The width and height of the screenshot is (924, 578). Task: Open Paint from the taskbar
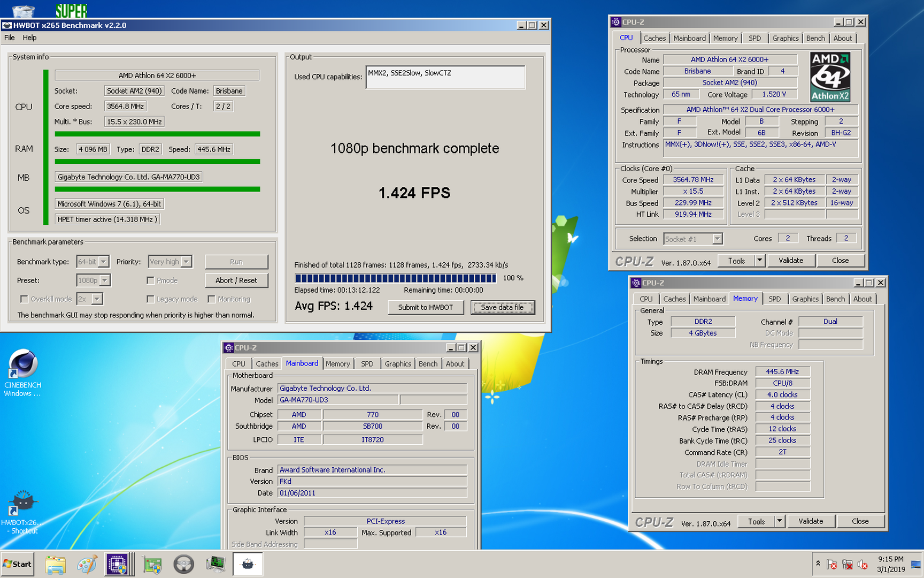pyautogui.click(x=87, y=564)
